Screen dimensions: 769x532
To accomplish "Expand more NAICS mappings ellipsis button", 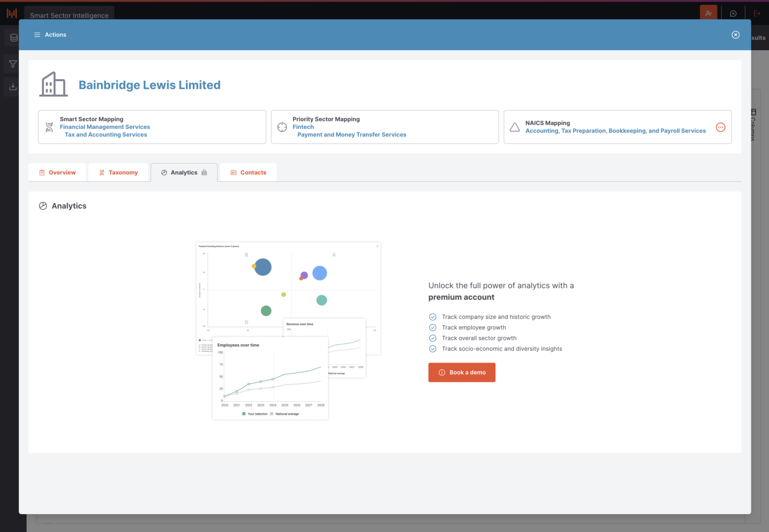I will [720, 127].
